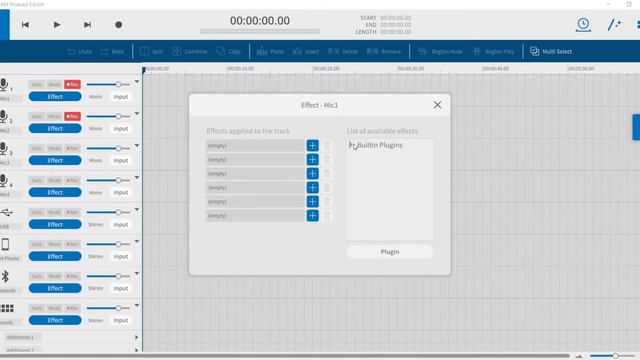Toggle Multi Select mode

tap(551, 51)
